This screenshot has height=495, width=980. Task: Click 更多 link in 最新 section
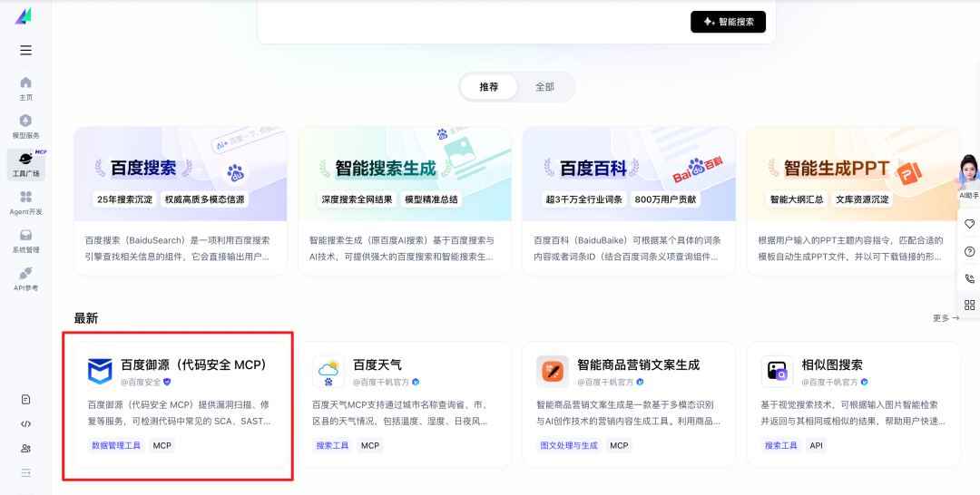click(946, 318)
